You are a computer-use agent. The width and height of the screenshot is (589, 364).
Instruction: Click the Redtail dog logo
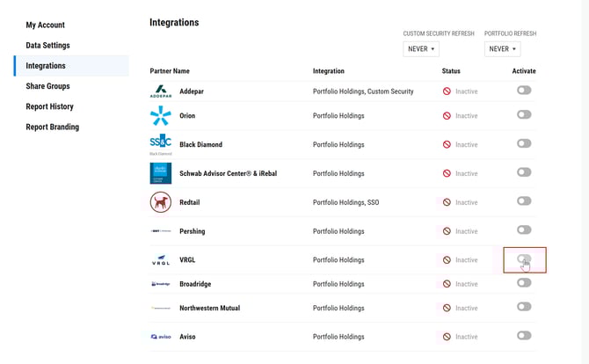[161, 202]
